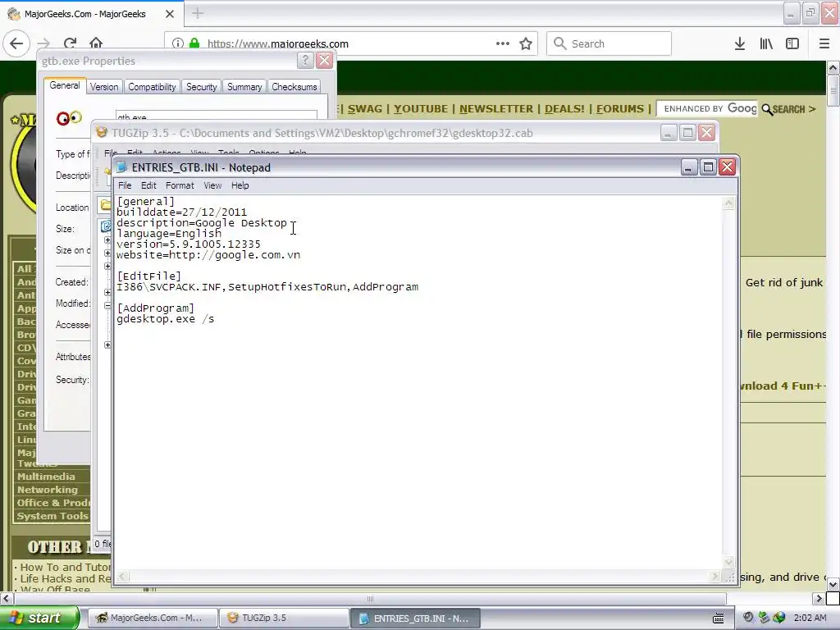
Task: Close the MajorGeeks.Com browser tab
Action: pos(170,14)
